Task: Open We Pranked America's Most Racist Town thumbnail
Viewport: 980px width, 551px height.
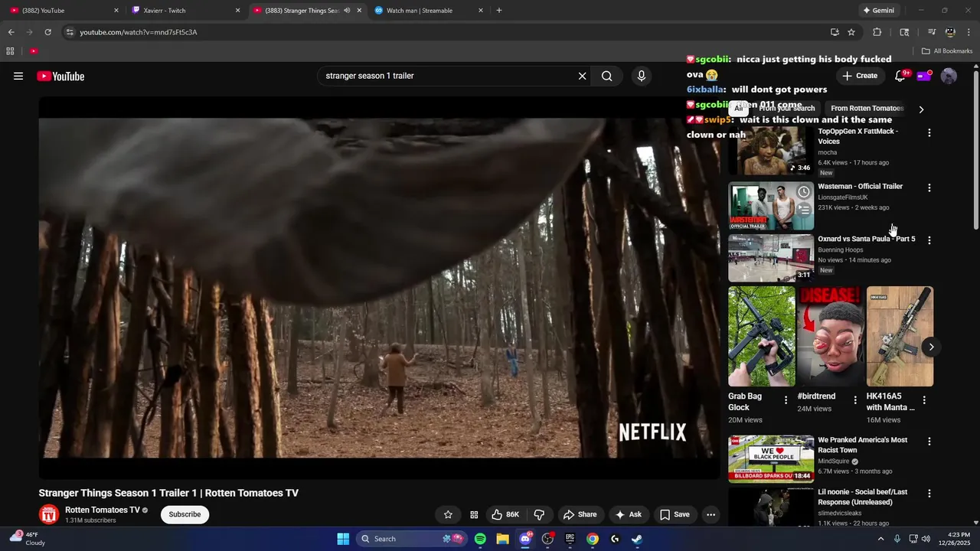Action: click(x=771, y=459)
